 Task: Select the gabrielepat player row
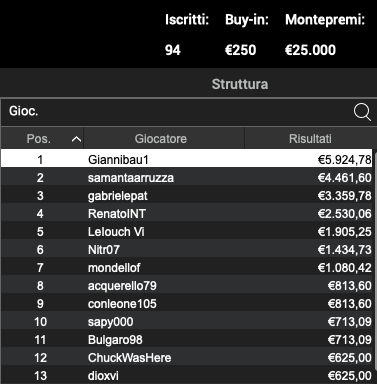coord(187,196)
